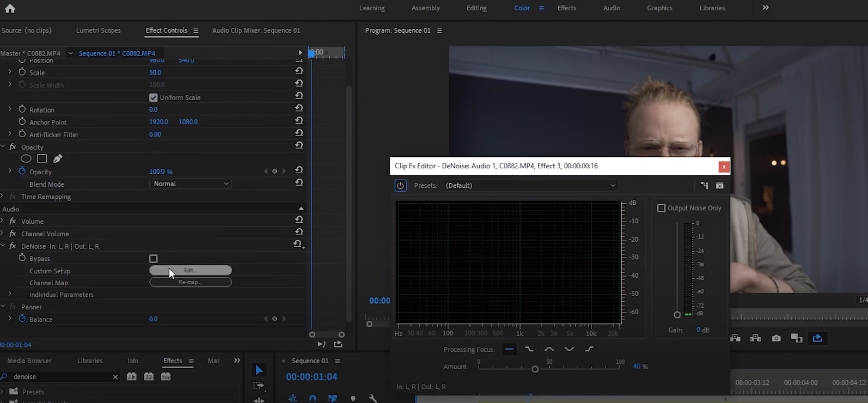Uncheck Uniform Scale
868x403 pixels.
154,97
